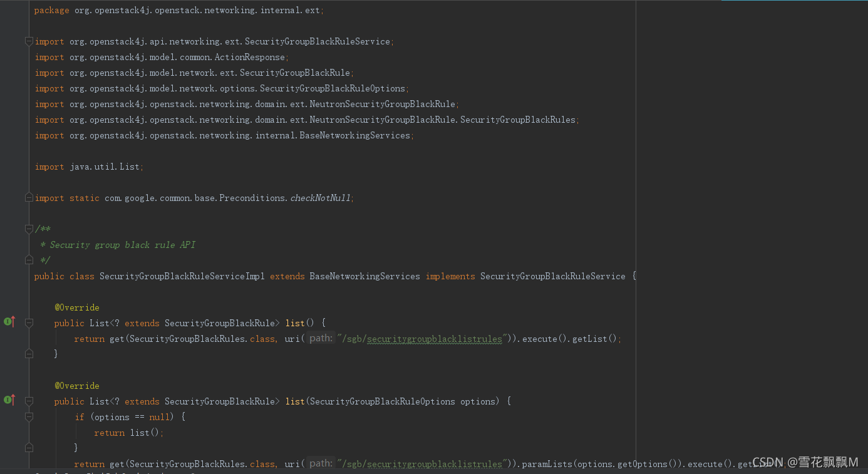Click checkNotNull in the static import

coord(320,198)
